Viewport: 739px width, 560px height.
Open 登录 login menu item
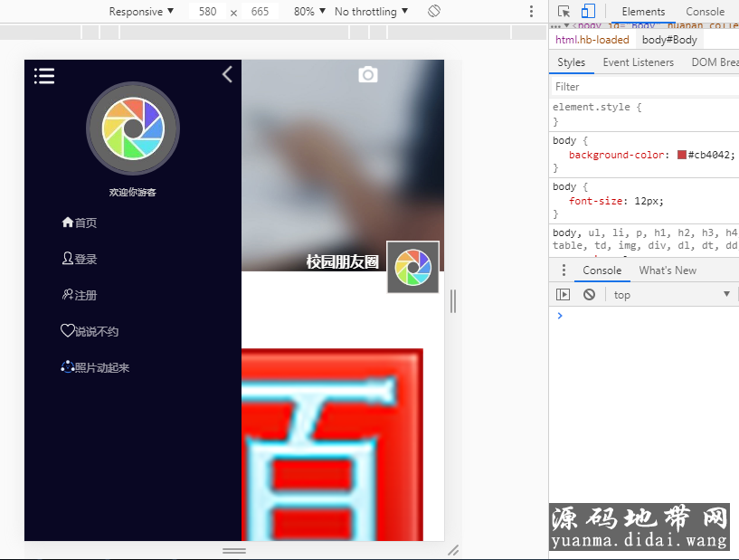[80, 259]
